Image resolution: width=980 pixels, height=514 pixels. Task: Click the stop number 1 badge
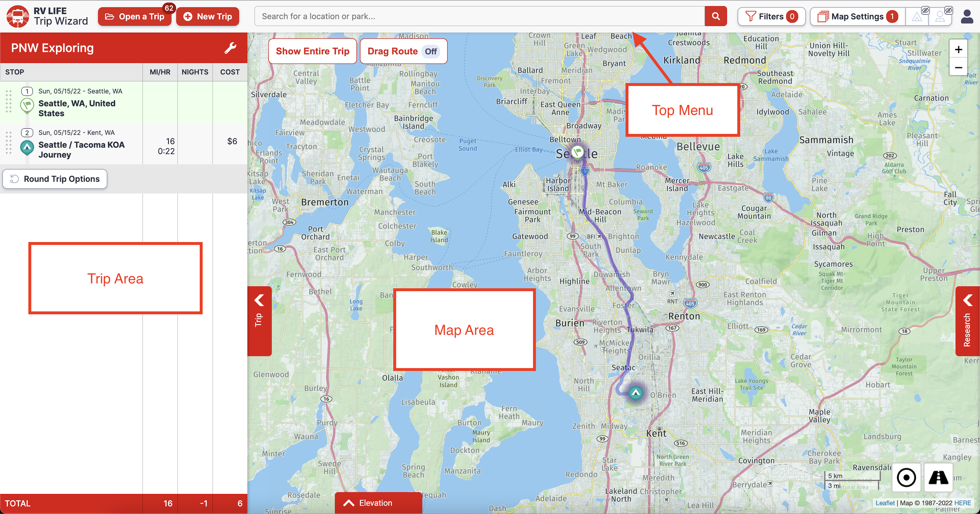(x=27, y=91)
